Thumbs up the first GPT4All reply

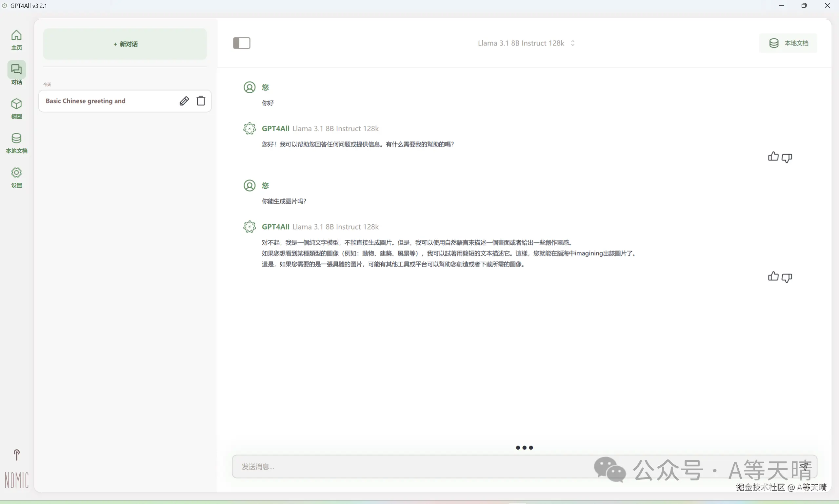773,157
